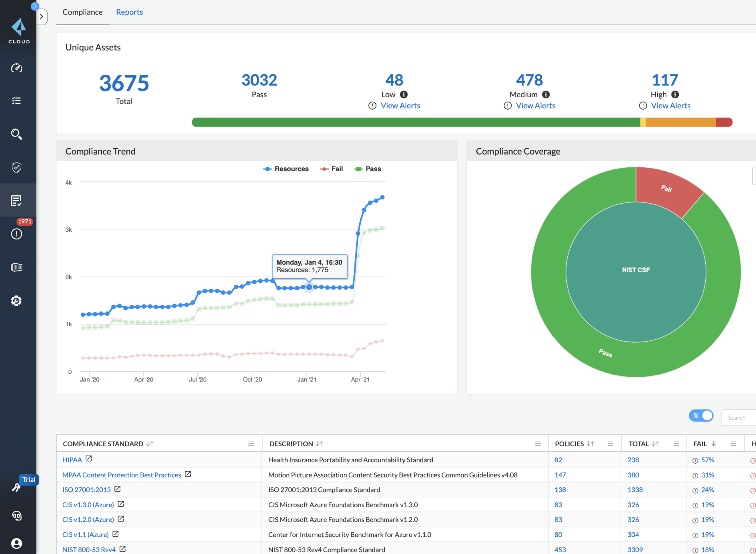Open the help headset icon near bottom
The image size is (756, 554).
[x=16, y=516]
